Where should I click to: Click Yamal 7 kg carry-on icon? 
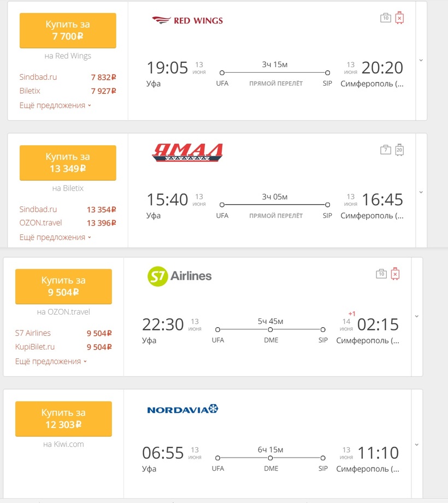coord(386,150)
